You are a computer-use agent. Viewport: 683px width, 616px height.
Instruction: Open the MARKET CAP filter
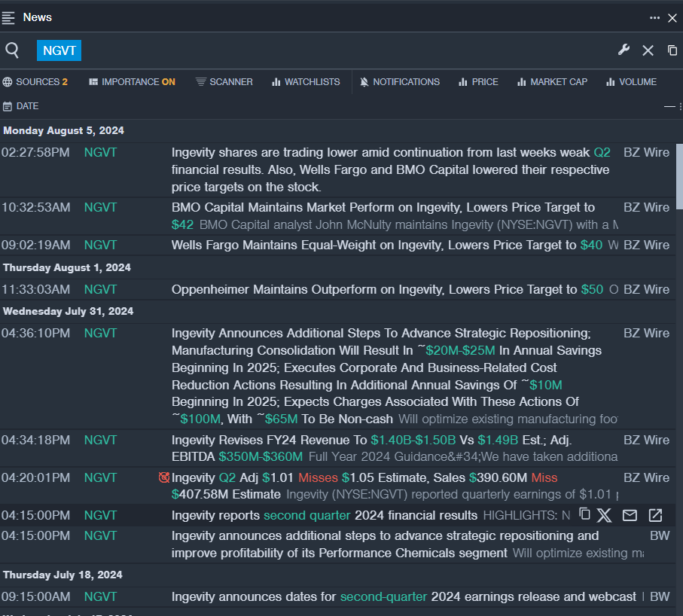point(552,82)
